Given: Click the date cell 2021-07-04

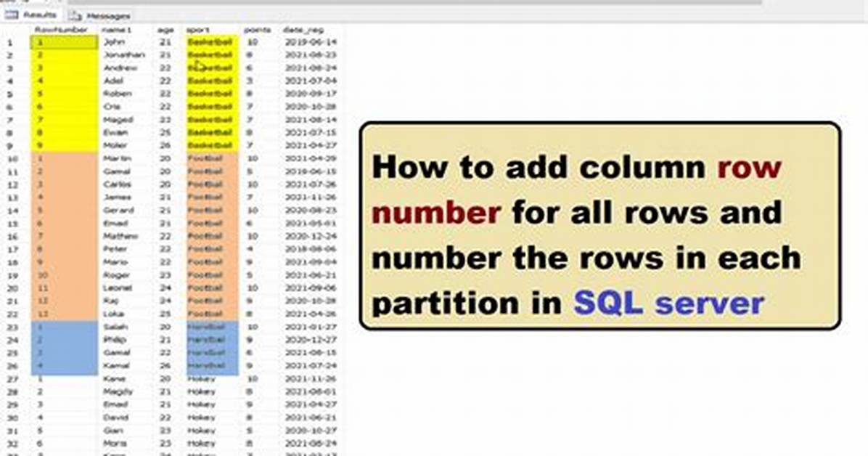Looking at the screenshot, I should (311, 81).
